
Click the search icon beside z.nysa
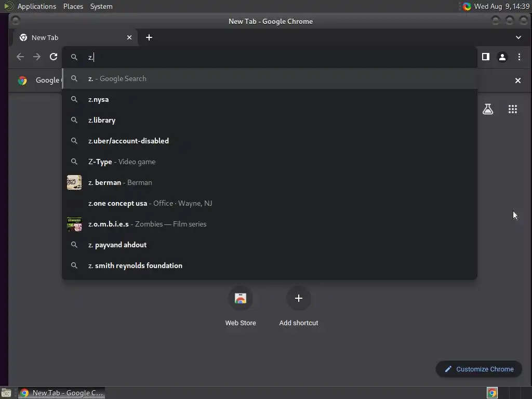[74, 99]
